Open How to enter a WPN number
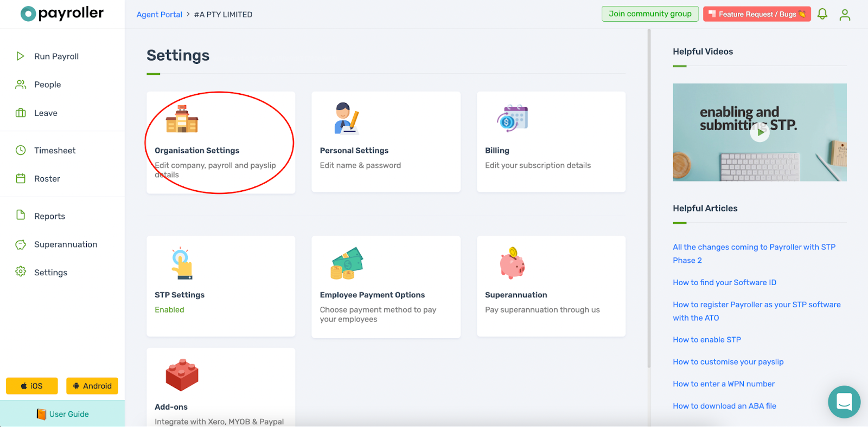The width and height of the screenshot is (868, 427). (x=724, y=384)
